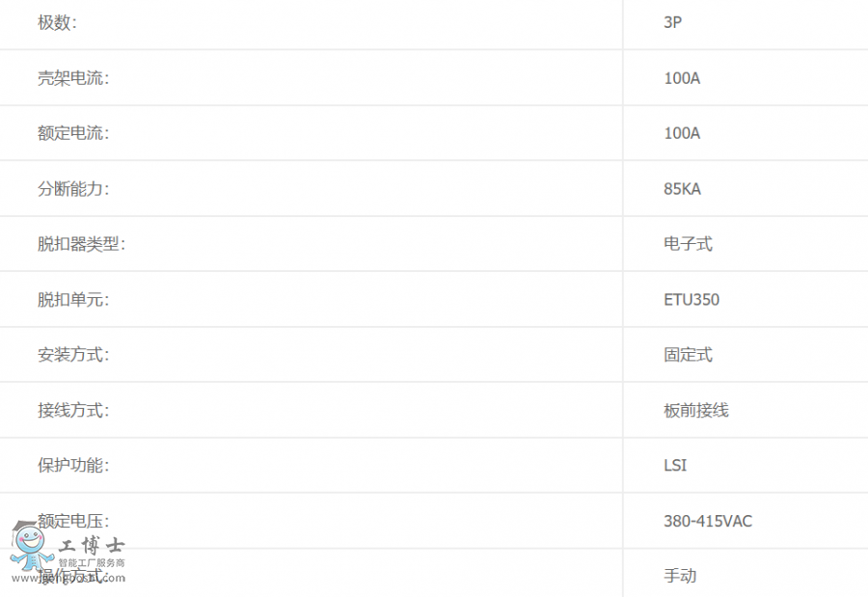Click the 100A frame current value
Viewport: 868px width, 597px height.
(x=682, y=78)
